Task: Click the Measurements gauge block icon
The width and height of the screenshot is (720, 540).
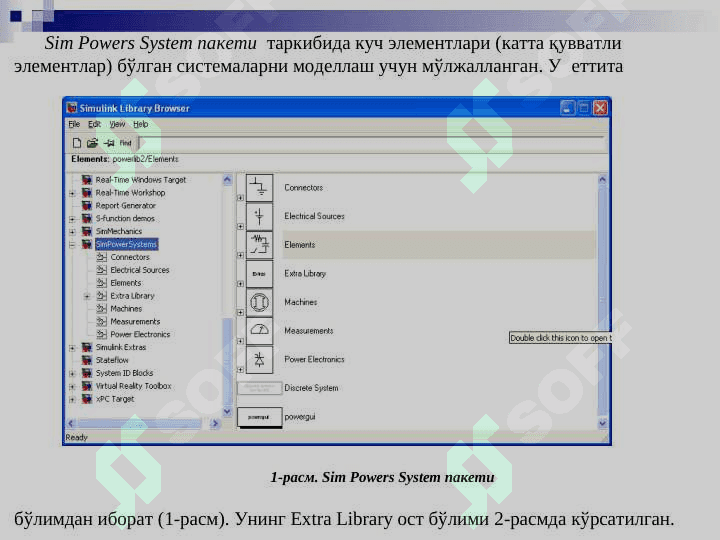Action: (259, 331)
